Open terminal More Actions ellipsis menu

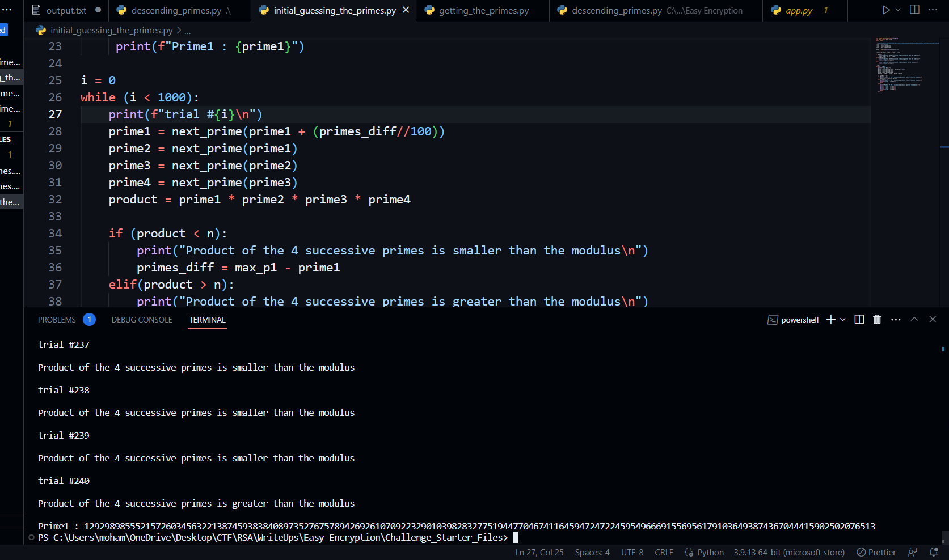(x=895, y=319)
